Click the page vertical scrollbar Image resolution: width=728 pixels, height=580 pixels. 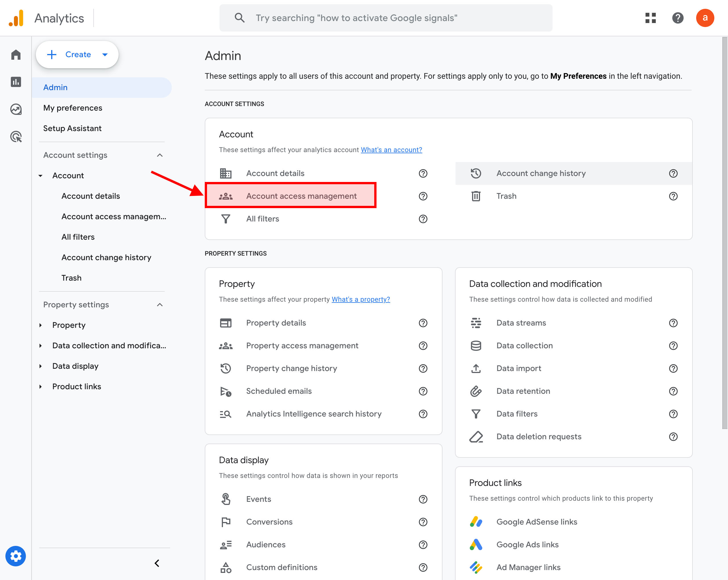[724, 233]
